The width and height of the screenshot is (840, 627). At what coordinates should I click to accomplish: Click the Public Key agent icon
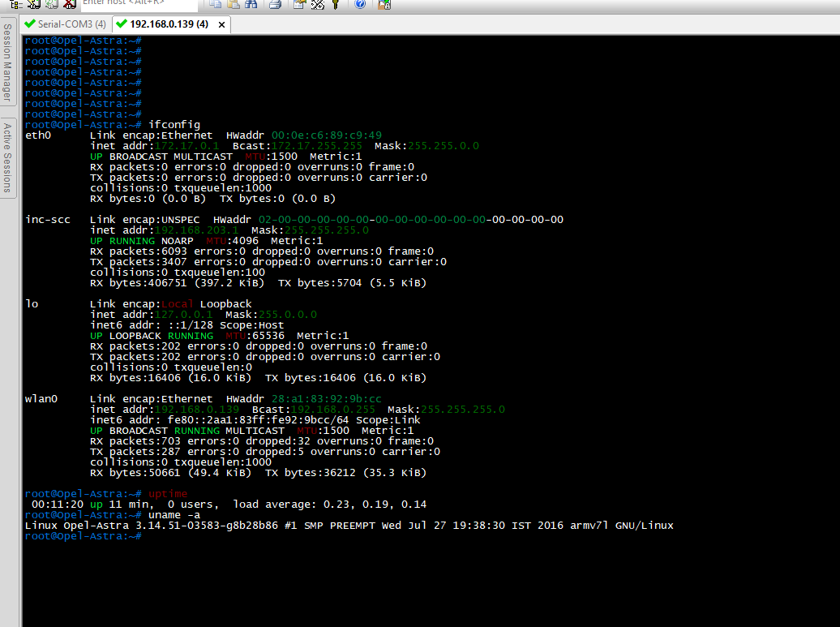pos(336,4)
